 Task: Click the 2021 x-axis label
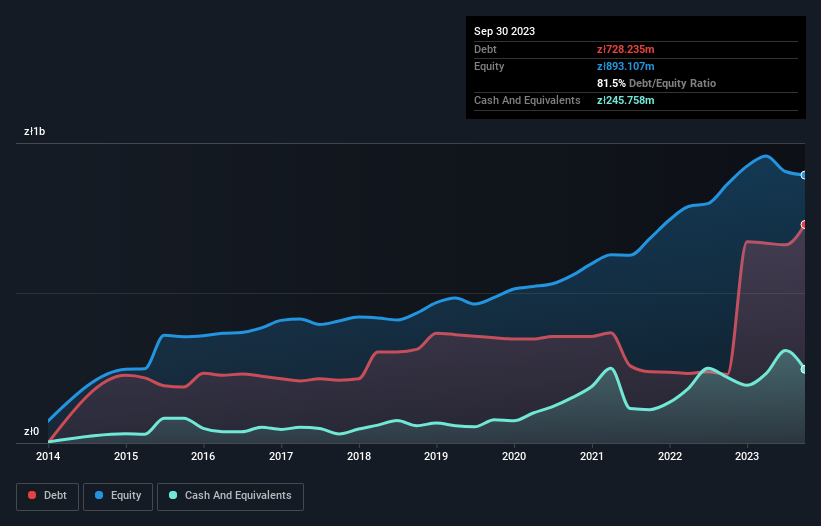point(592,456)
